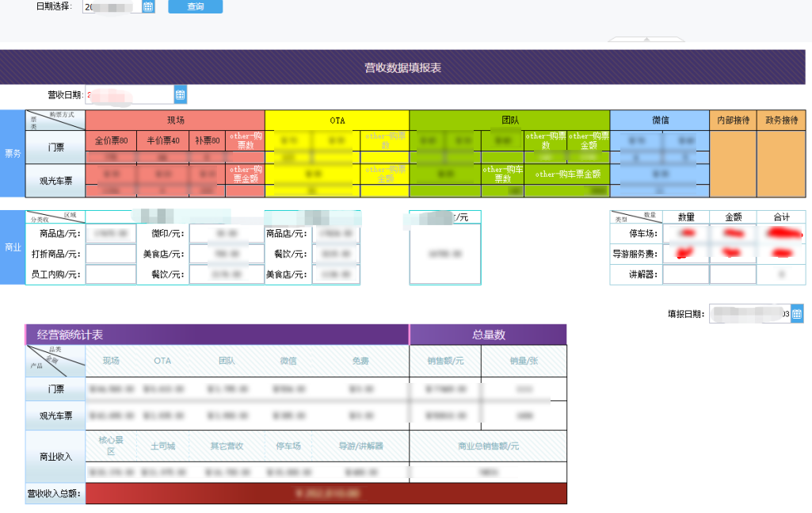Viewport: 812px width, 513px height.
Task: Click the 讲解器 金额 input
Action: click(733, 274)
